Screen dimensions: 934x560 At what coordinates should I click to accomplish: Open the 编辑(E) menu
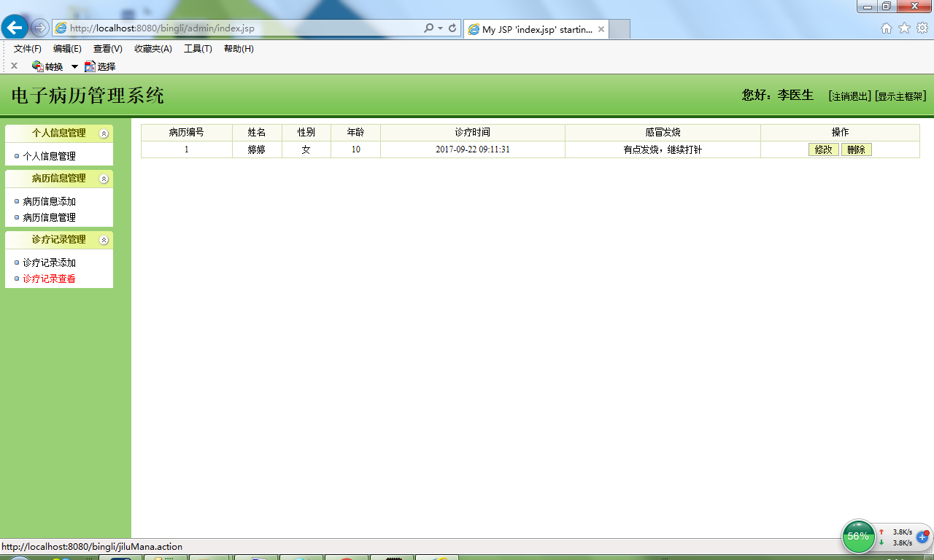[67, 49]
